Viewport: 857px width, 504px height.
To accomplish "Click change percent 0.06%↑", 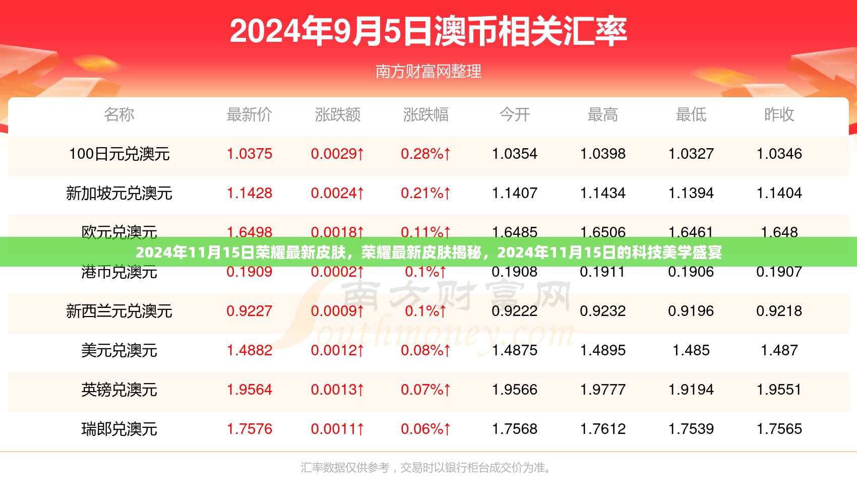I will [x=426, y=429].
